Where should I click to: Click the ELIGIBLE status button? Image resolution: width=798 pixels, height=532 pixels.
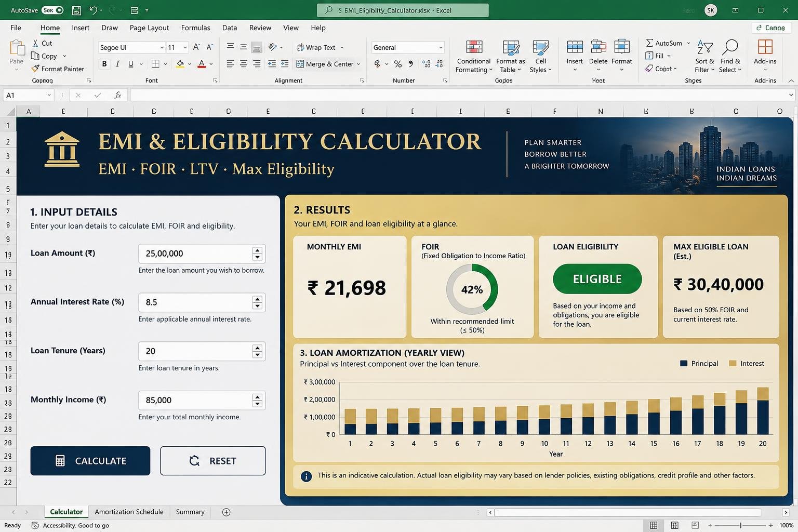coord(597,279)
